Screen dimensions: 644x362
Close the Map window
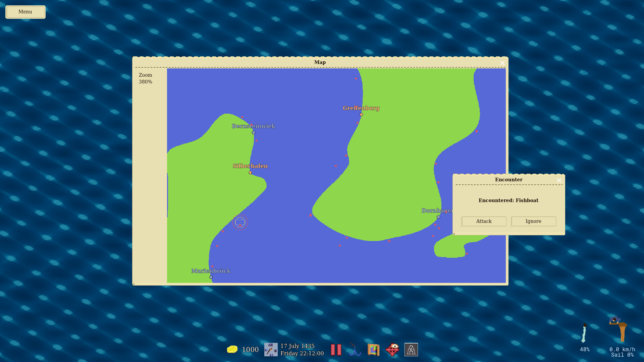(x=502, y=63)
